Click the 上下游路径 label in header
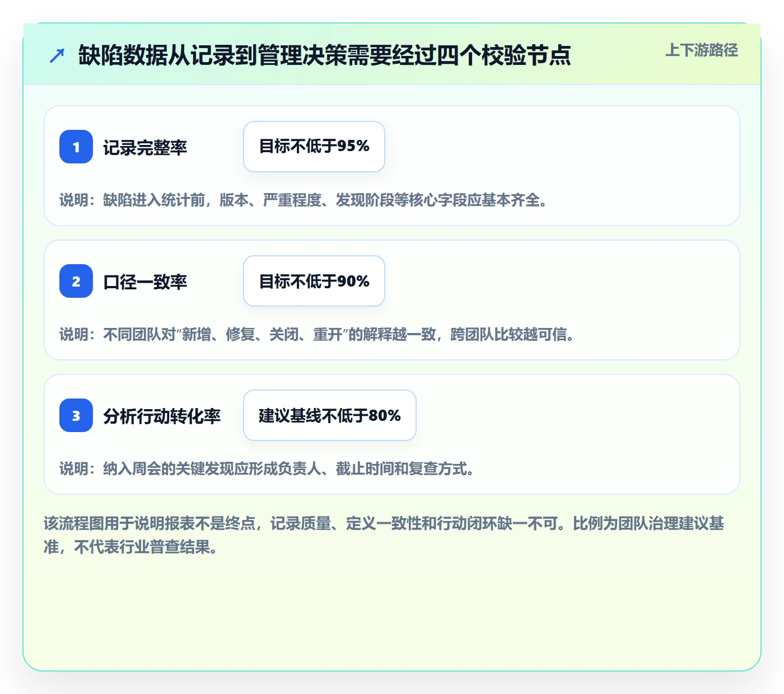The image size is (784, 694). [702, 50]
